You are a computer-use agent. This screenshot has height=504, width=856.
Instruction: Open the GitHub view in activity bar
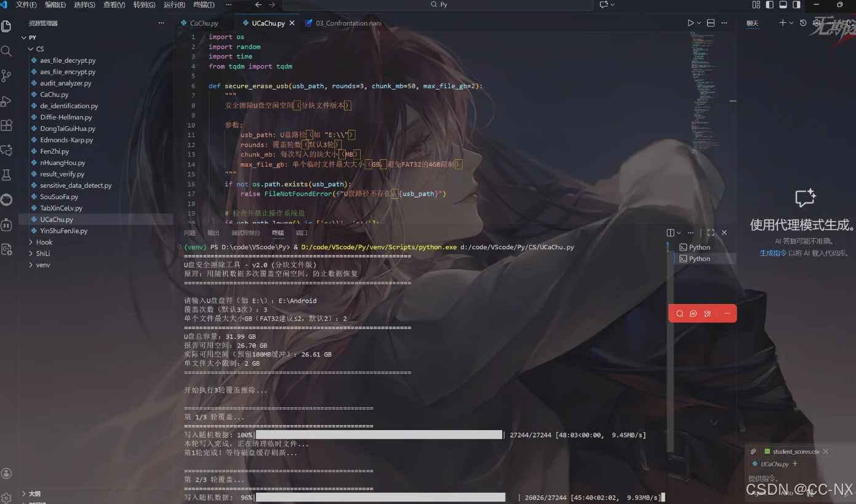tap(6, 200)
